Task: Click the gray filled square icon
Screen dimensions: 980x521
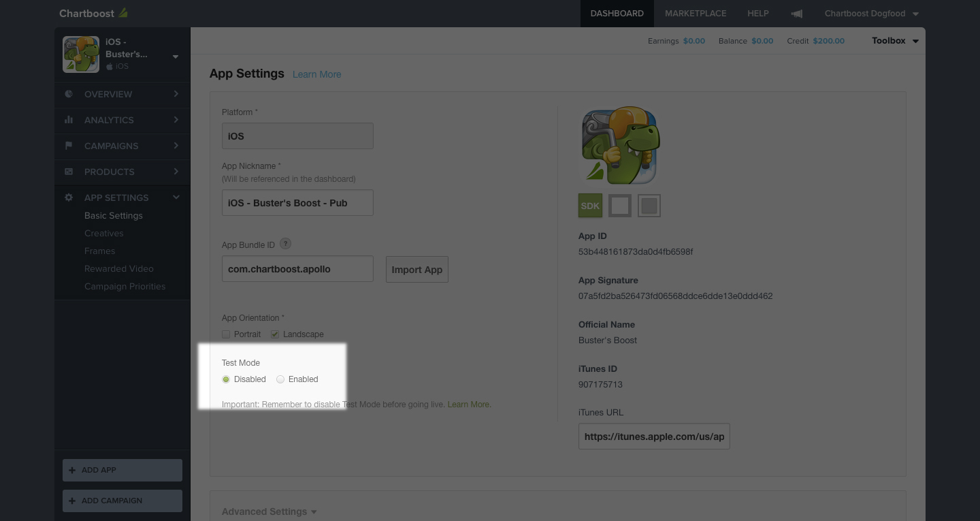Action: [x=649, y=206]
